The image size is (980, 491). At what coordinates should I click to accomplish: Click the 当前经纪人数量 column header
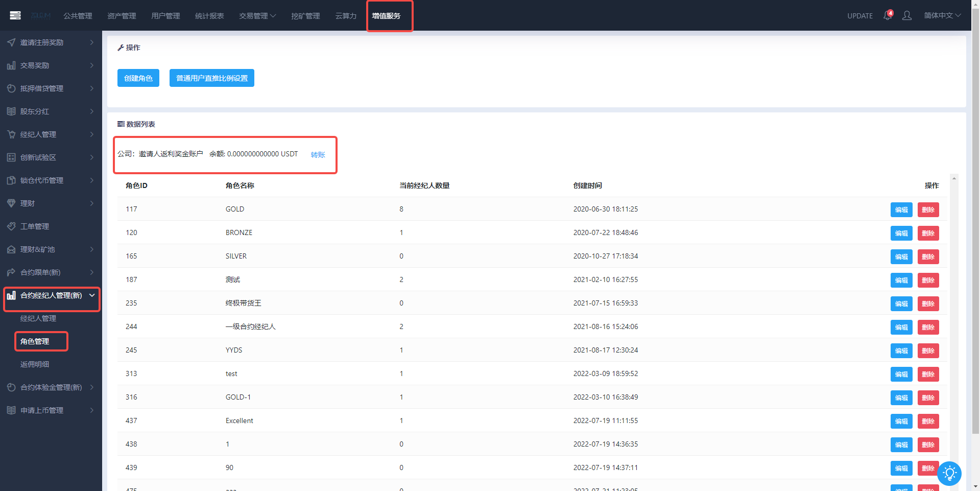click(x=424, y=185)
